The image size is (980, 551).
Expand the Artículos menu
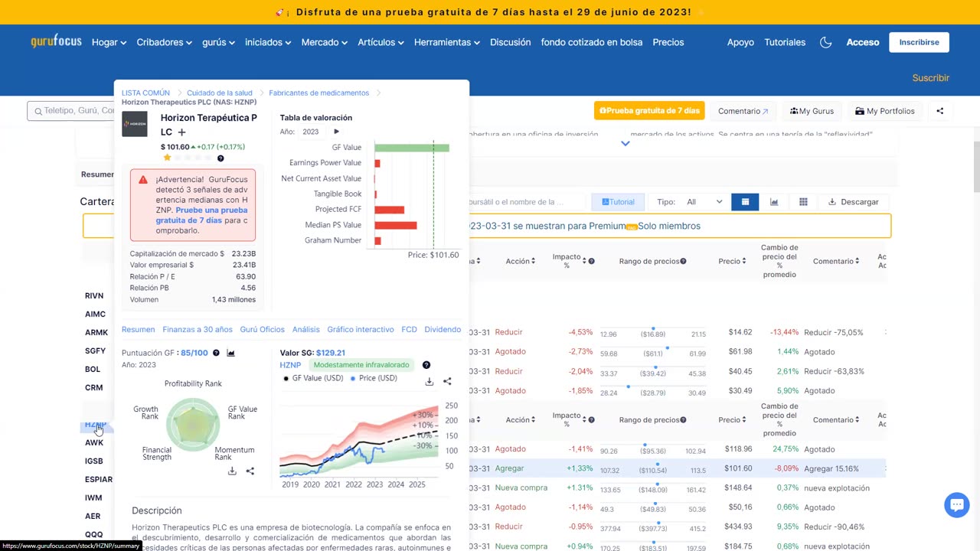tap(381, 42)
